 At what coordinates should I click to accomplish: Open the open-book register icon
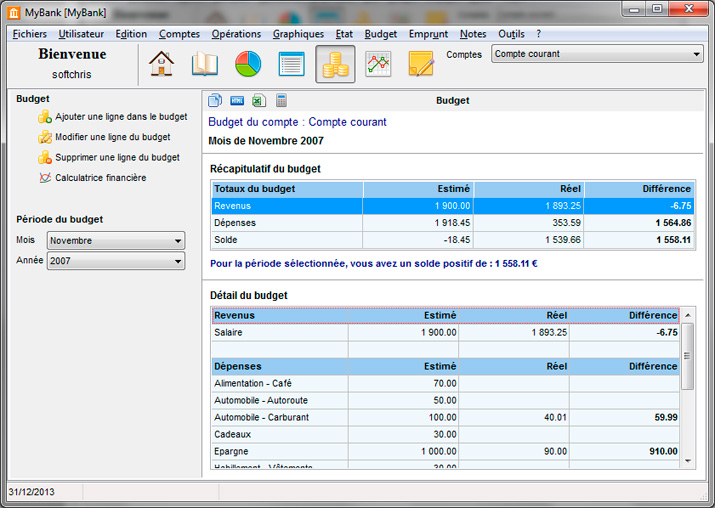(x=205, y=64)
